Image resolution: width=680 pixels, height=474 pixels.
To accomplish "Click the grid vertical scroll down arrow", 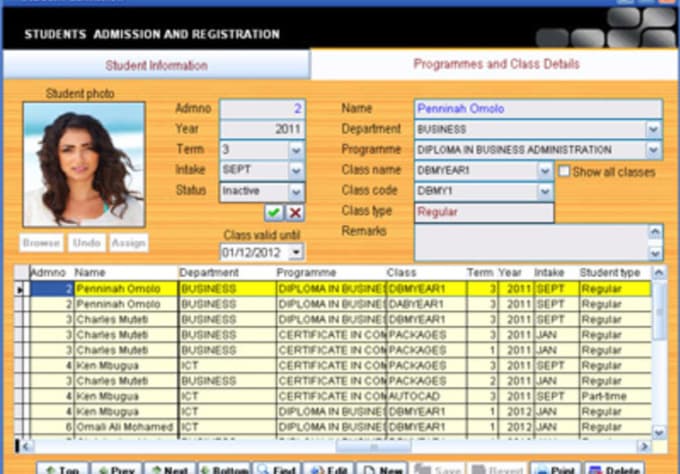I will tap(659, 432).
